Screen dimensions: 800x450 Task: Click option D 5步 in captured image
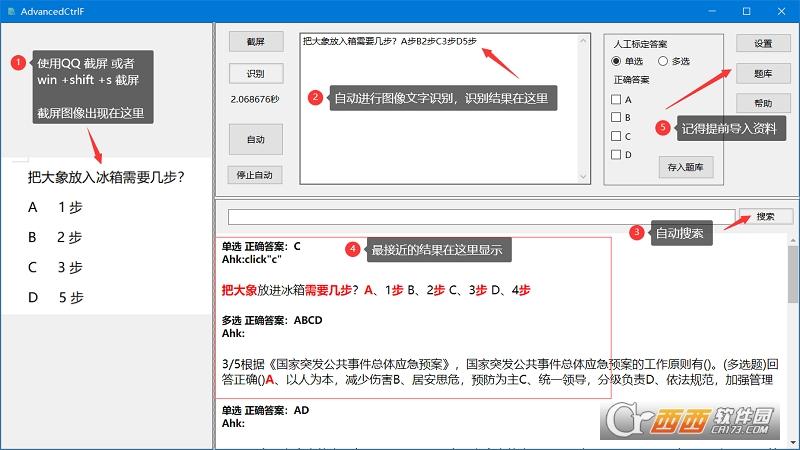pyautogui.click(x=56, y=297)
